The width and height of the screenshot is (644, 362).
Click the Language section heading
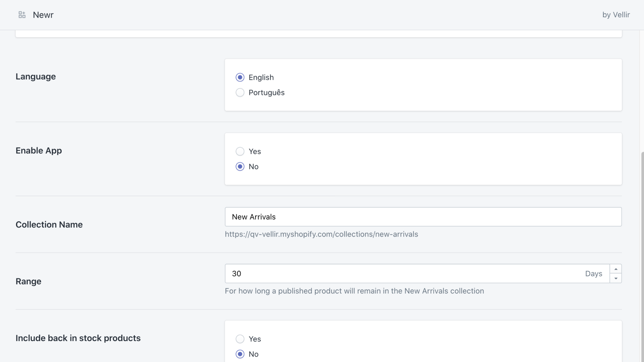pyautogui.click(x=36, y=76)
